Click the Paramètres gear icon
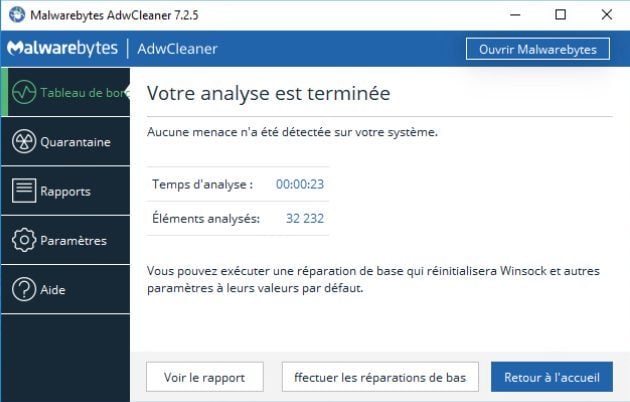This screenshot has width=630, height=402. [x=24, y=240]
